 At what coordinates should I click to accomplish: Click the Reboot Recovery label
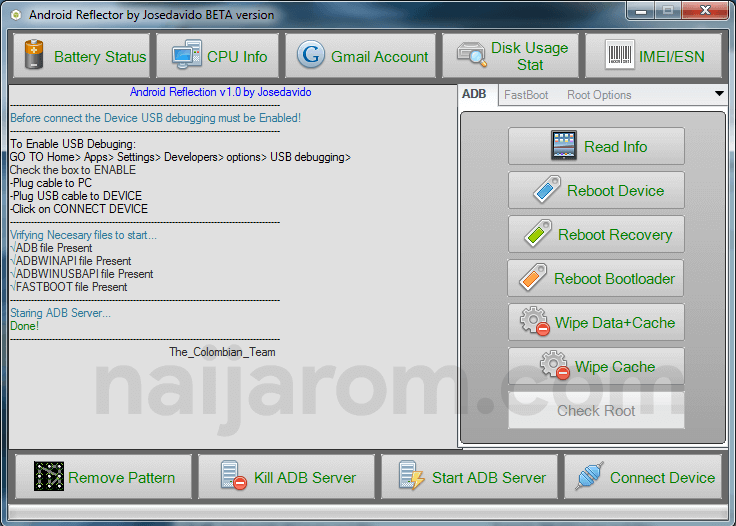[x=615, y=235]
